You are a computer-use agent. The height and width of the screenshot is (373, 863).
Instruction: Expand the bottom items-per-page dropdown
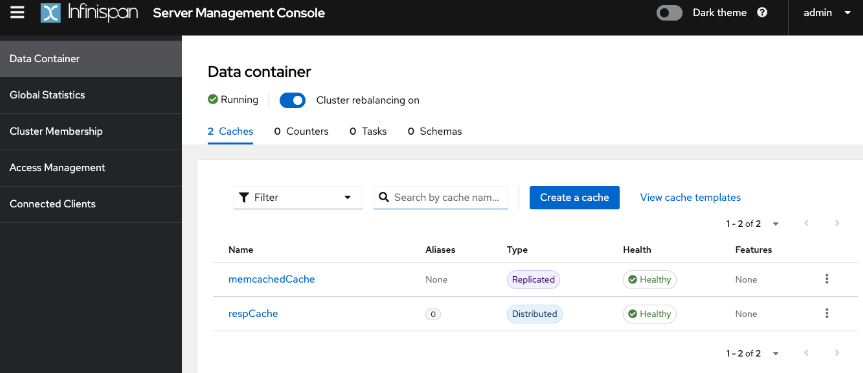pyautogui.click(x=752, y=353)
